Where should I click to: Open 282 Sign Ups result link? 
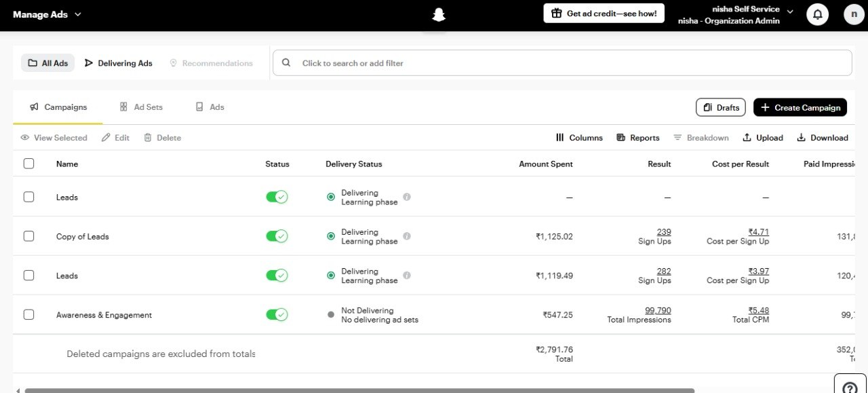tap(664, 272)
